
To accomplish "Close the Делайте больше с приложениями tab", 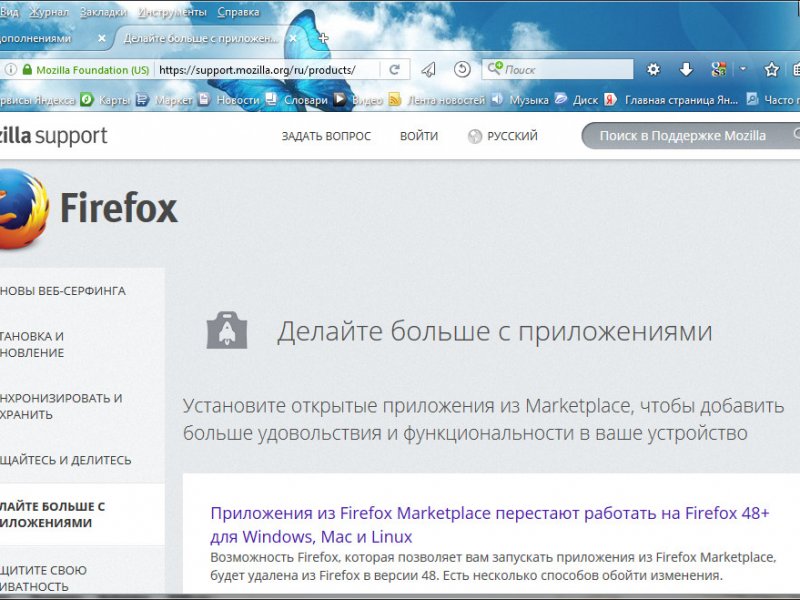I will click(x=293, y=38).
